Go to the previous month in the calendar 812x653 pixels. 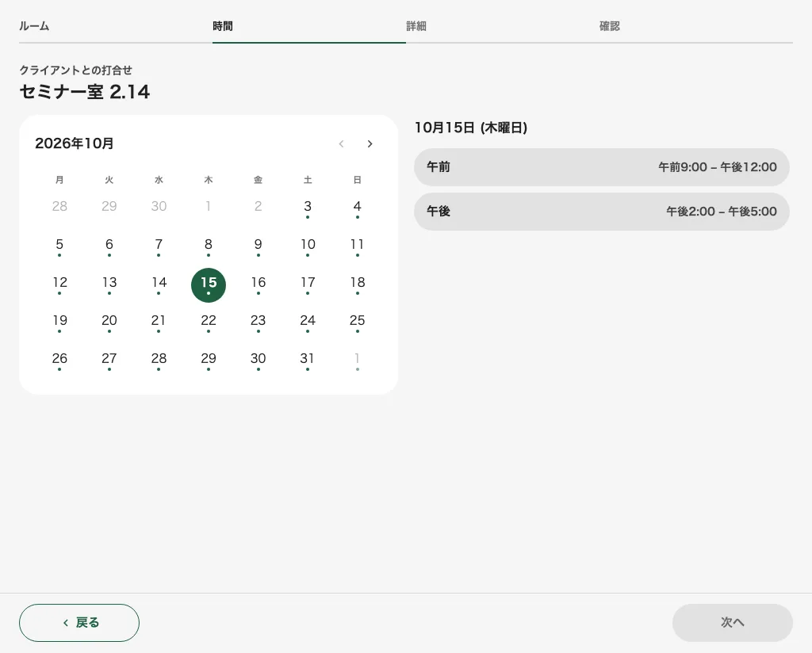pos(341,144)
